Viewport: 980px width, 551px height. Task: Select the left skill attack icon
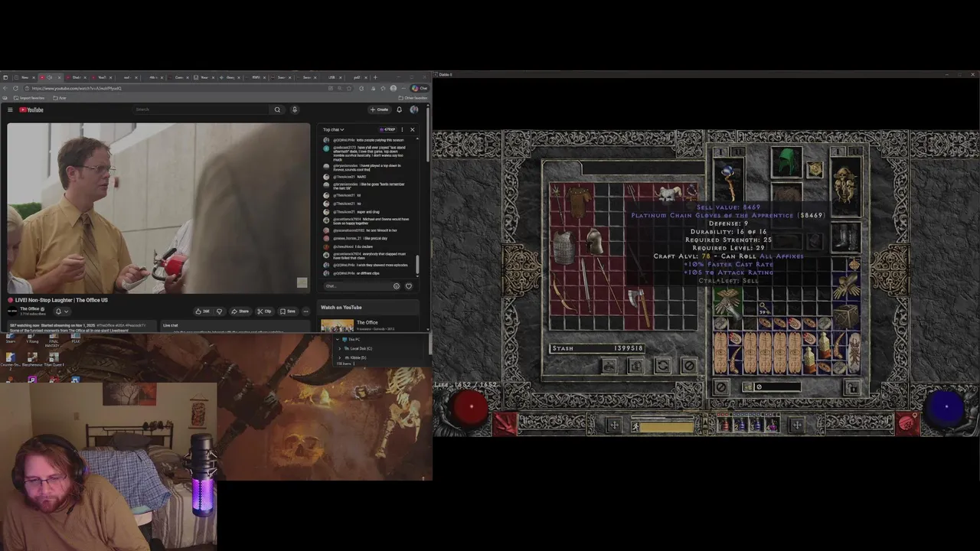pyautogui.click(x=505, y=423)
